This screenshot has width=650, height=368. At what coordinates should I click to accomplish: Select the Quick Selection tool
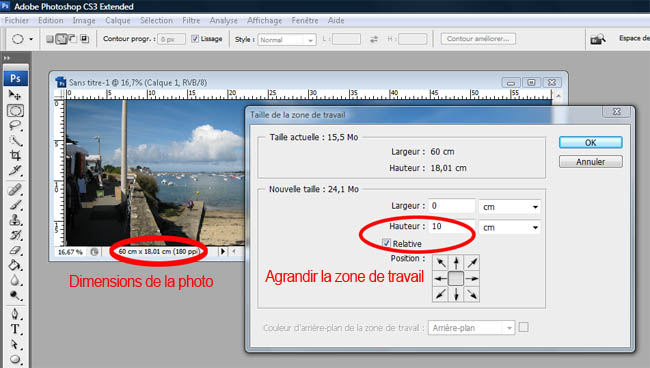[x=15, y=141]
